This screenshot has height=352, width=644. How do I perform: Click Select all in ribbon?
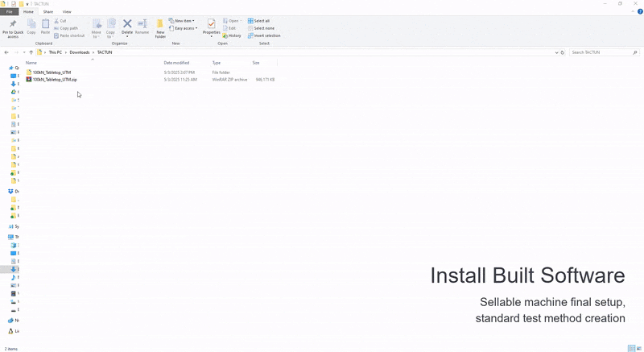260,21
